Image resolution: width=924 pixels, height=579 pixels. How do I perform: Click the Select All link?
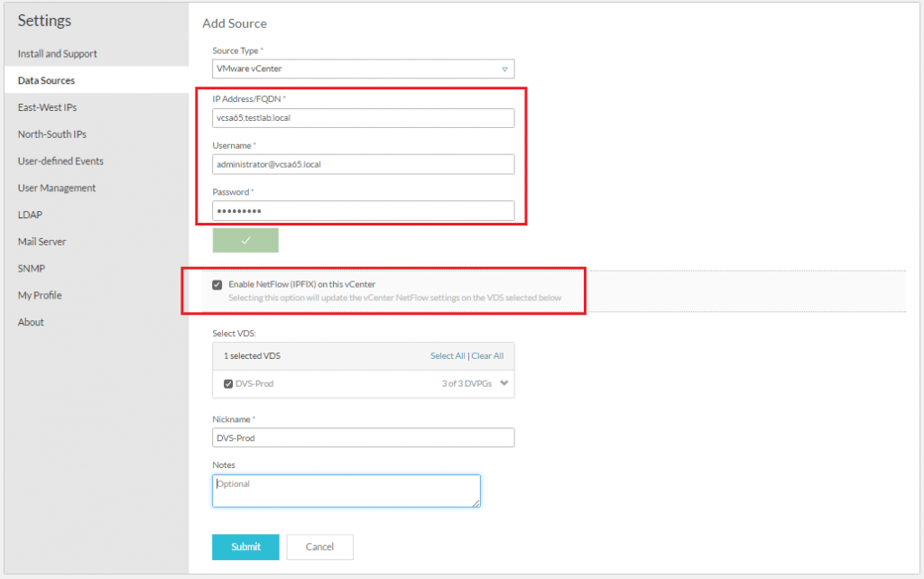coord(448,356)
